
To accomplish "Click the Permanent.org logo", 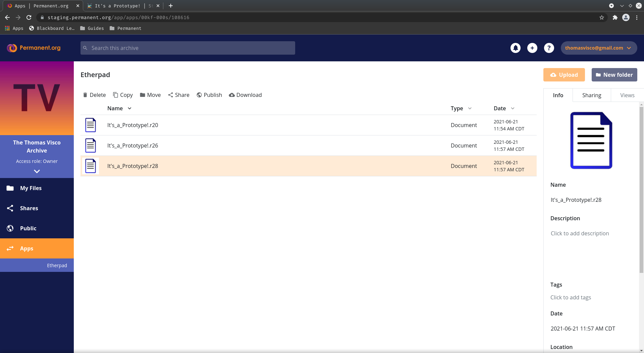I will point(34,48).
